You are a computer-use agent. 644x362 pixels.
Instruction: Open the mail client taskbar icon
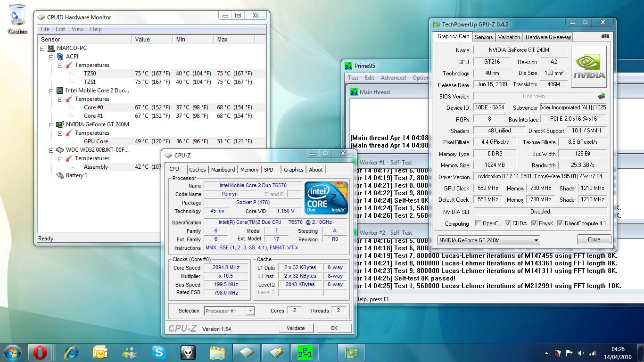tap(100, 352)
